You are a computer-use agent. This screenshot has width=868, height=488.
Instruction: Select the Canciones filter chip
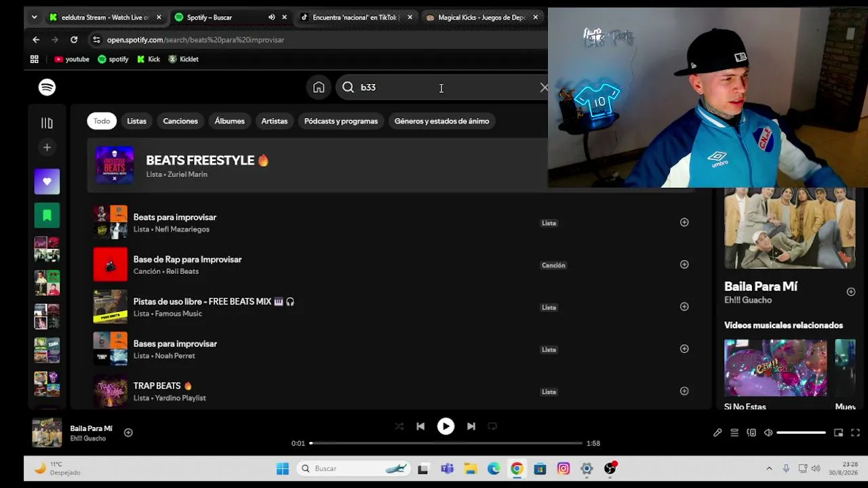click(x=180, y=121)
